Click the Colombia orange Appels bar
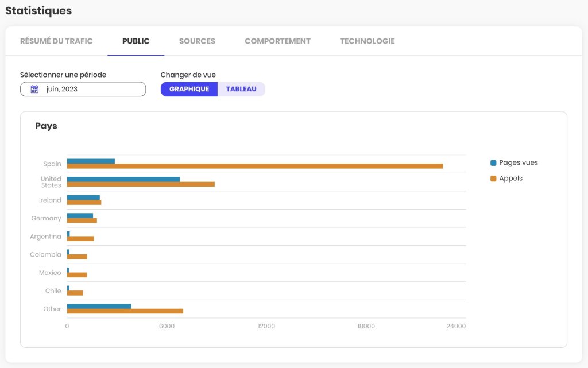Viewport: 588px width, 368px height. click(78, 257)
